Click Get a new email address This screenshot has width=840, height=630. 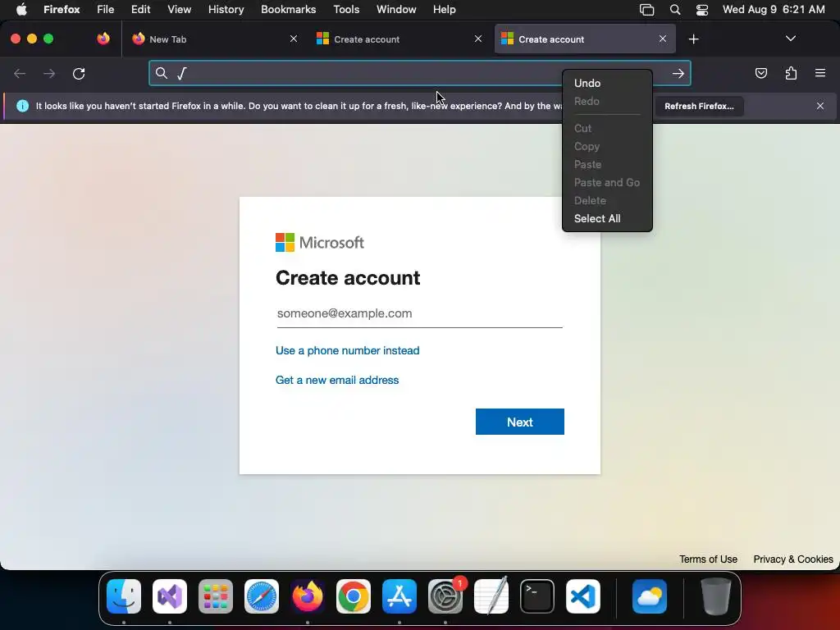click(337, 380)
